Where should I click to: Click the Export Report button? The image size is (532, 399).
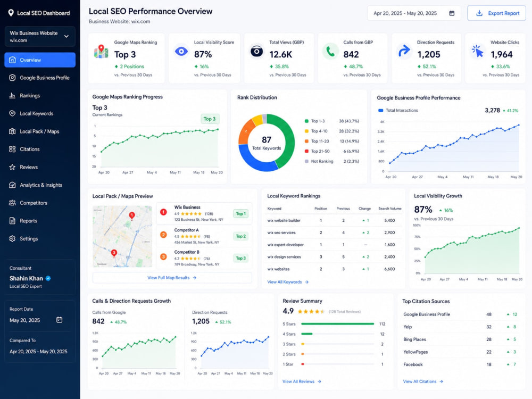[496, 13]
